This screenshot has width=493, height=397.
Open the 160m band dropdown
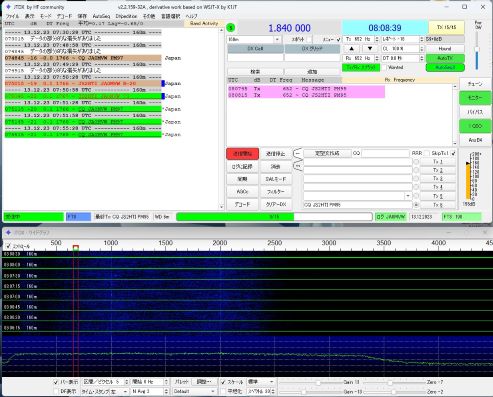277,39
